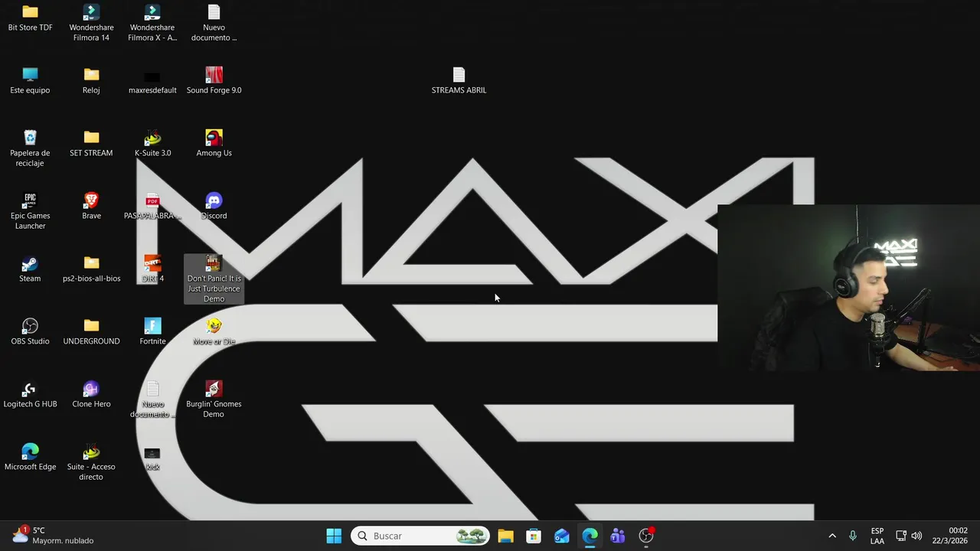
Task: Open the ps2-bios-all-bios folder
Action: point(91,269)
